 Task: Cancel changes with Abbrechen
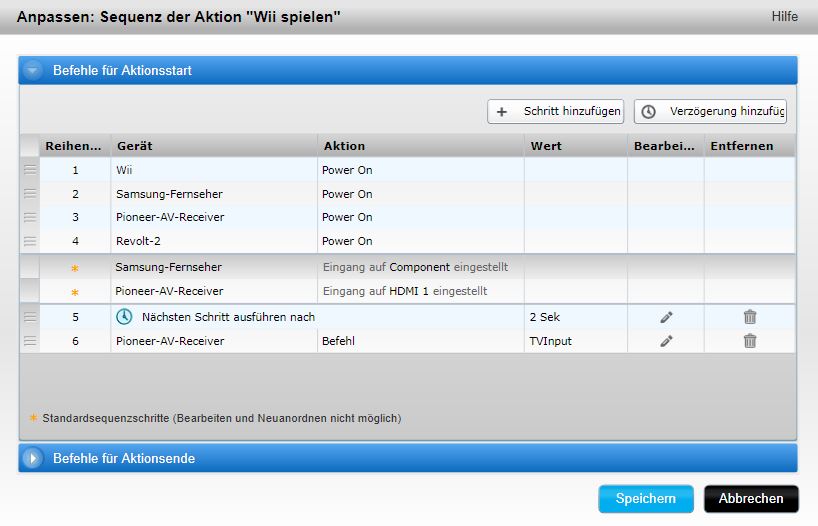pos(751,499)
